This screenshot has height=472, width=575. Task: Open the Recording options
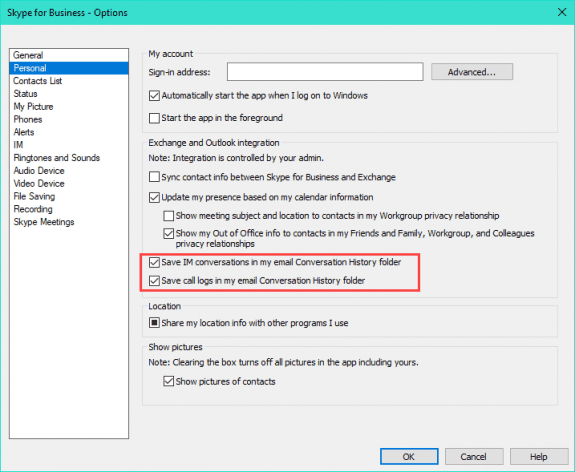pos(69,209)
